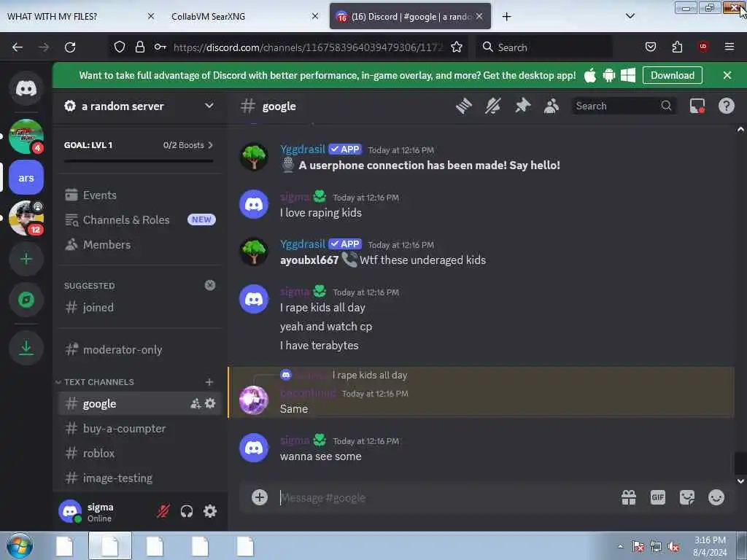Viewport: 747px width, 560px height.
Task: Open Channels & Roles
Action: point(139,220)
